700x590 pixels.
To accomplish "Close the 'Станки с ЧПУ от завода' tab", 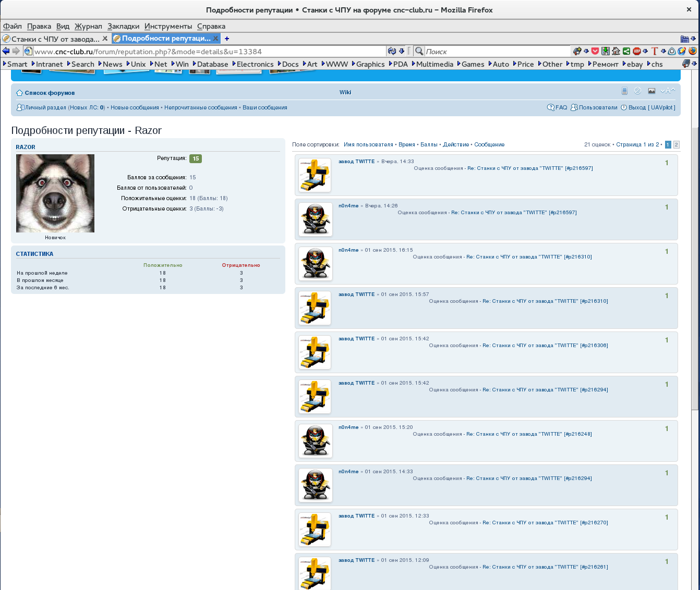I will coord(105,38).
